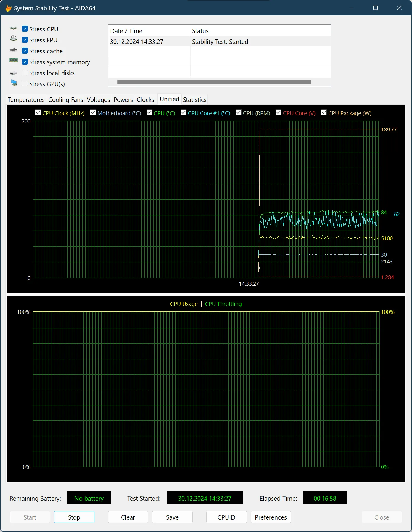Screen dimensions: 412x532
Task: Open the Voltages tab
Action: [98, 100]
